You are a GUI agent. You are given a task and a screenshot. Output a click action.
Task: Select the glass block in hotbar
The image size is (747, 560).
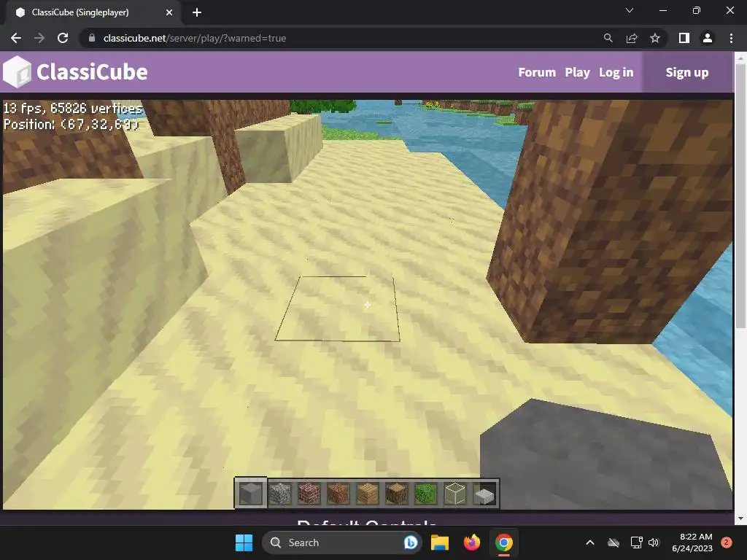click(x=455, y=494)
